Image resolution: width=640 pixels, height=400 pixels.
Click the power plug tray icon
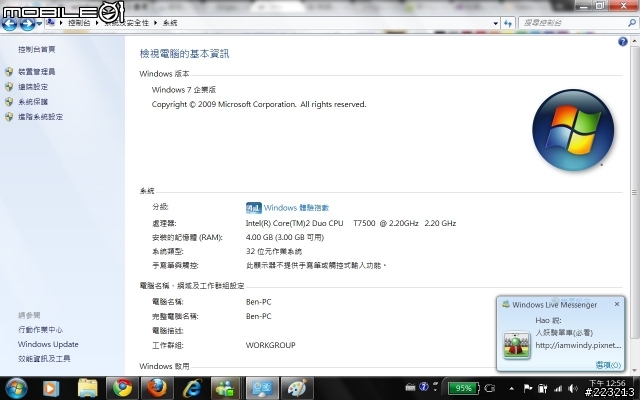(542, 388)
